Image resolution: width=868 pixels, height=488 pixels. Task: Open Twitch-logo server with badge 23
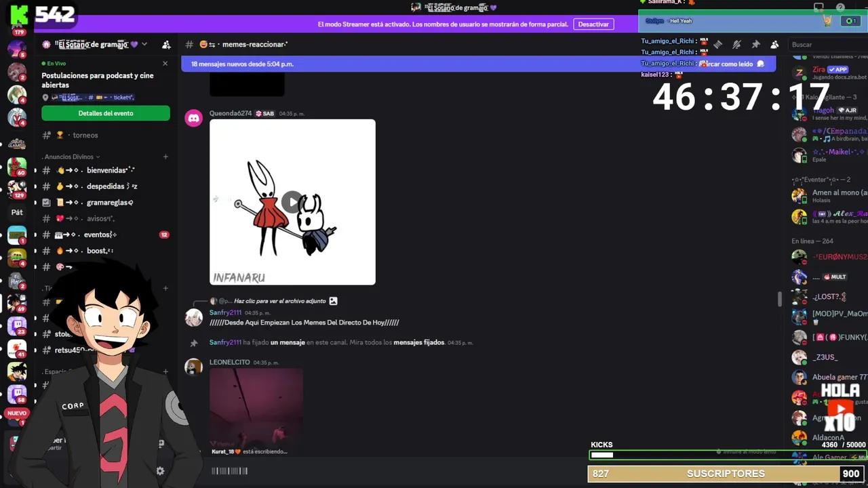[17, 326]
